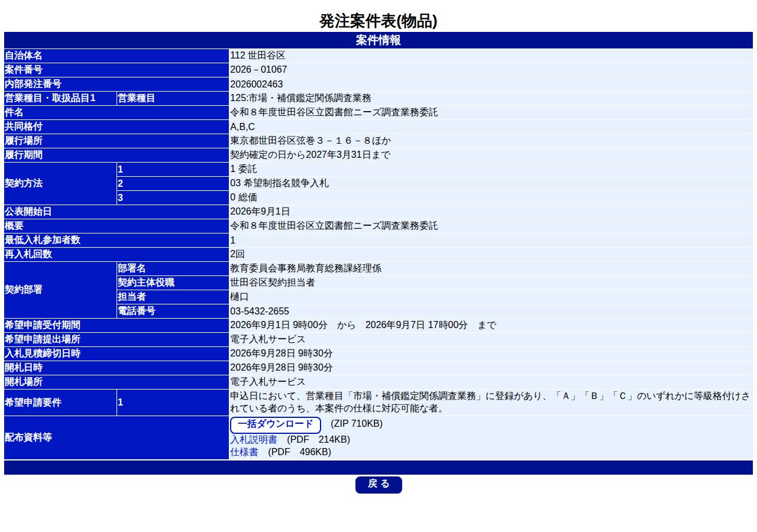Click the ZIP 710KB size label
The image size is (757, 532).
tap(357, 424)
